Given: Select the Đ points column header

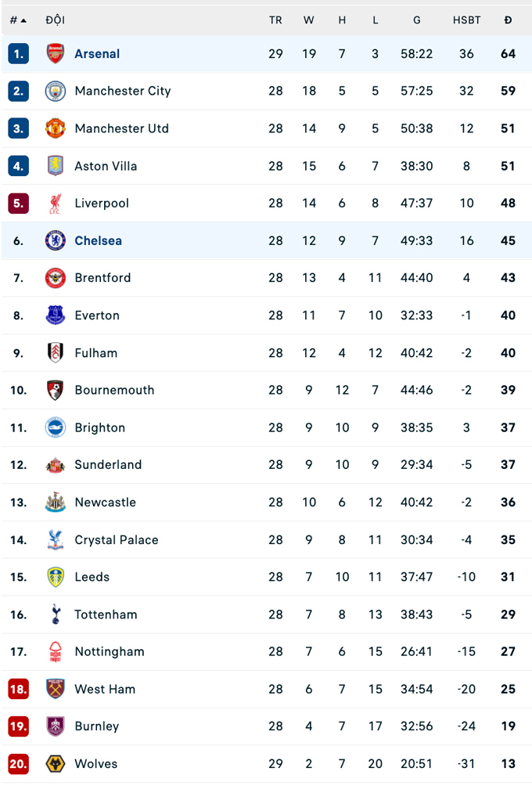Looking at the screenshot, I should tap(508, 20).
